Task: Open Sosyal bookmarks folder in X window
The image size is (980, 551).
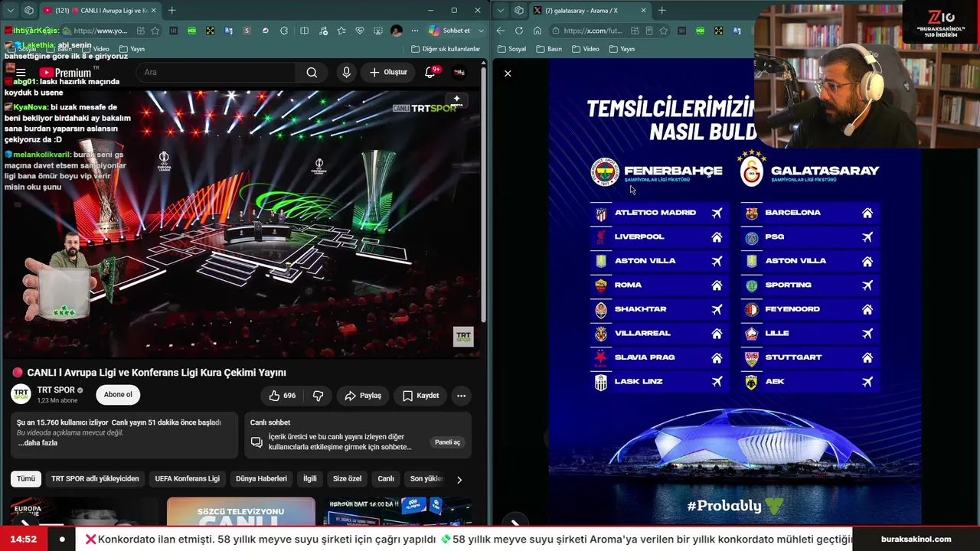Action: coord(512,49)
